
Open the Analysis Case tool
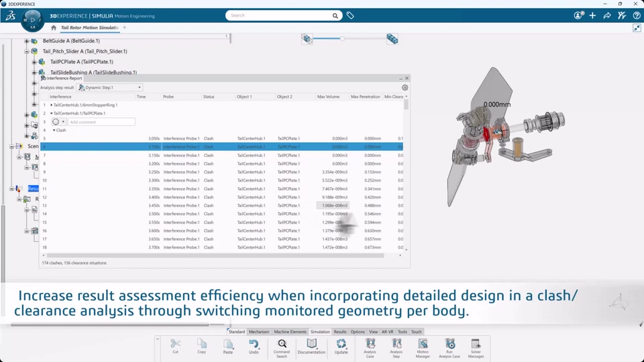(370, 348)
